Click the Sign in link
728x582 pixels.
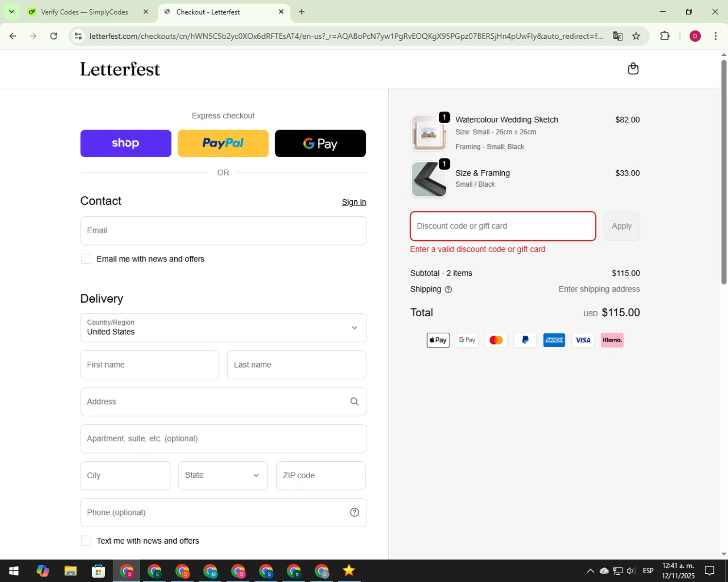pyautogui.click(x=354, y=202)
